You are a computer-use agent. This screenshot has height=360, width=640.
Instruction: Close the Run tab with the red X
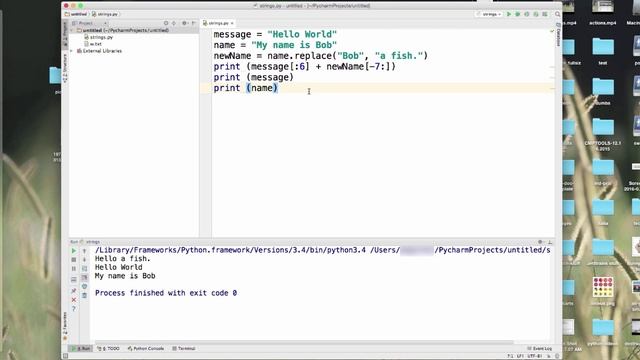click(74, 300)
